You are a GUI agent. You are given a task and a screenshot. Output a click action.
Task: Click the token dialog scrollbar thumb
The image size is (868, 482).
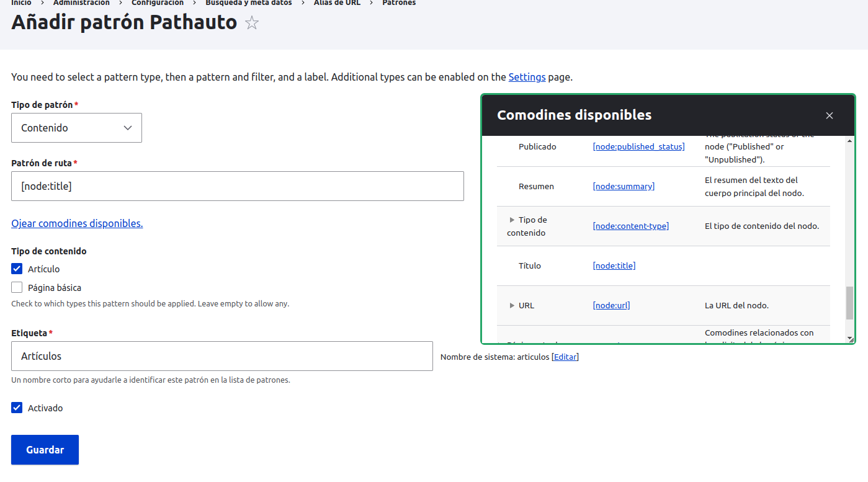coord(849,303)
